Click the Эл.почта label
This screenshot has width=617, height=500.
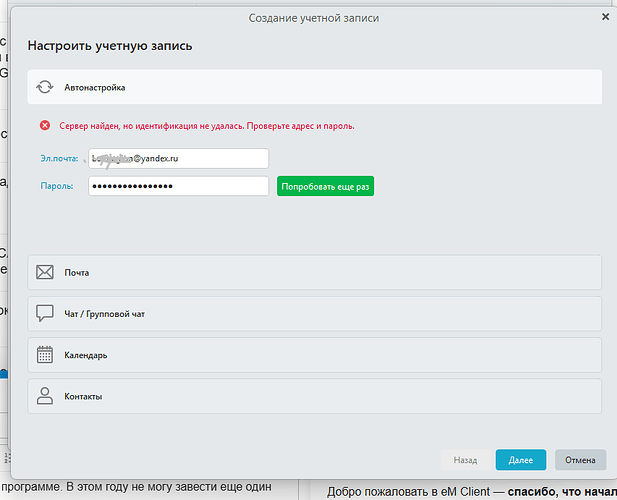59,159
